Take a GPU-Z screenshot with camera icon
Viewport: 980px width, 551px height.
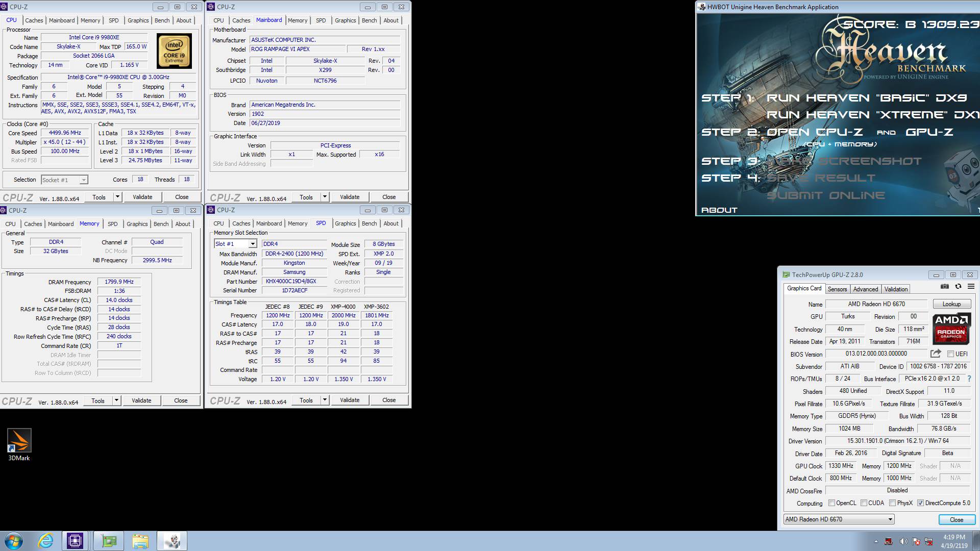pyautogui.click(x=945, y=287)
